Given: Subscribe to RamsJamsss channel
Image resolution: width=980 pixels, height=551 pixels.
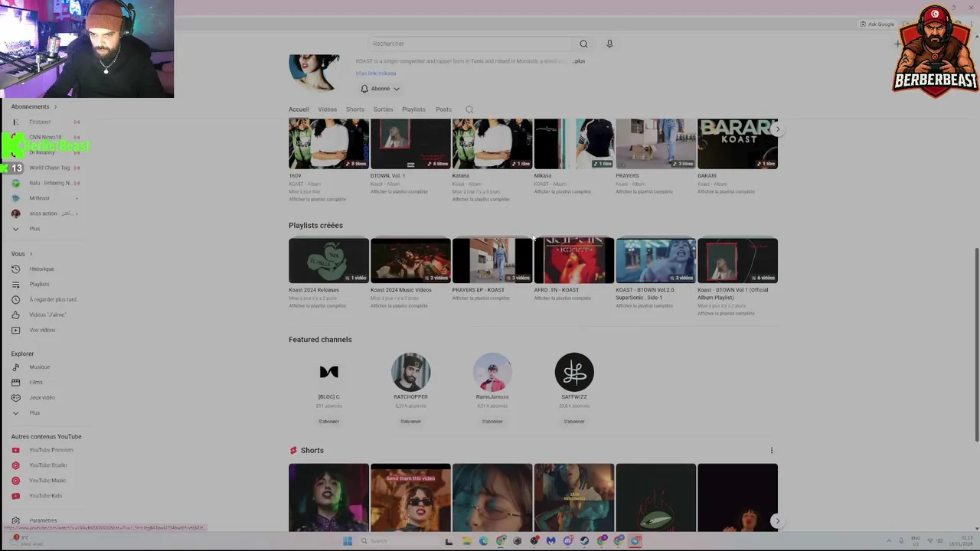Looking at the screenshot, I should (x=492, y=422).
